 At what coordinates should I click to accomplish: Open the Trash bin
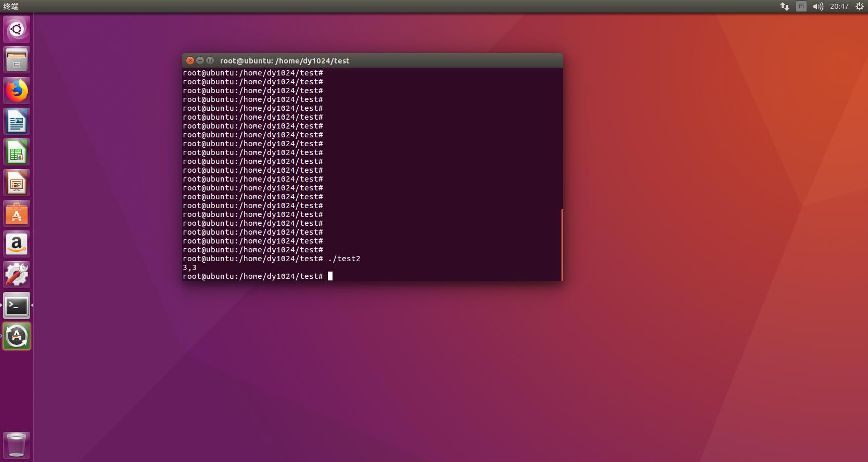click(x=17, y=445)
